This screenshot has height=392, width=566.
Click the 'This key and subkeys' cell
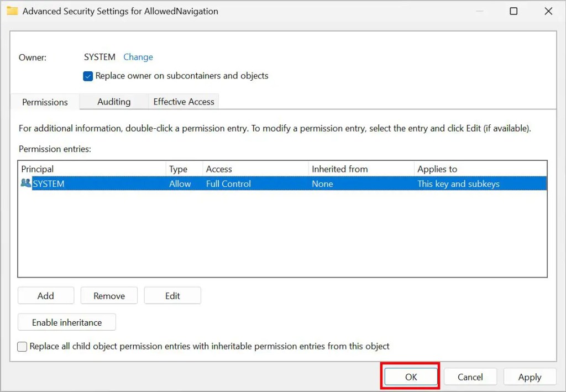point(458,184)
